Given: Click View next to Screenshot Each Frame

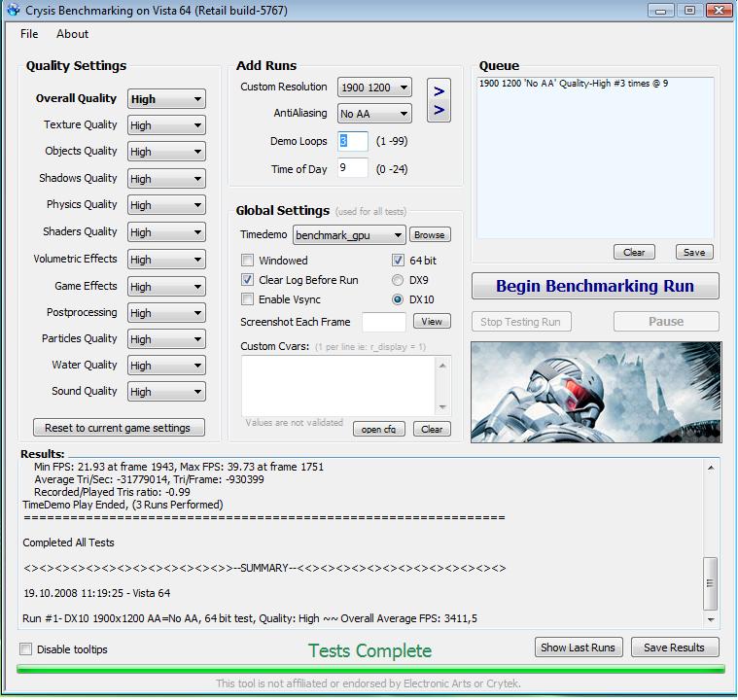Looking at the screenshot, I should 432,322.
